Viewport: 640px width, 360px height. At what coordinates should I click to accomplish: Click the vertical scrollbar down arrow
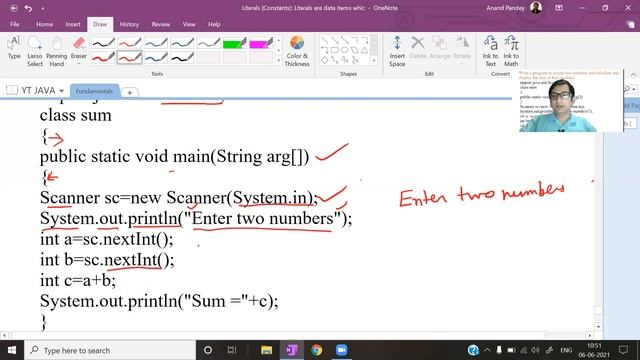tap(598, 327)
